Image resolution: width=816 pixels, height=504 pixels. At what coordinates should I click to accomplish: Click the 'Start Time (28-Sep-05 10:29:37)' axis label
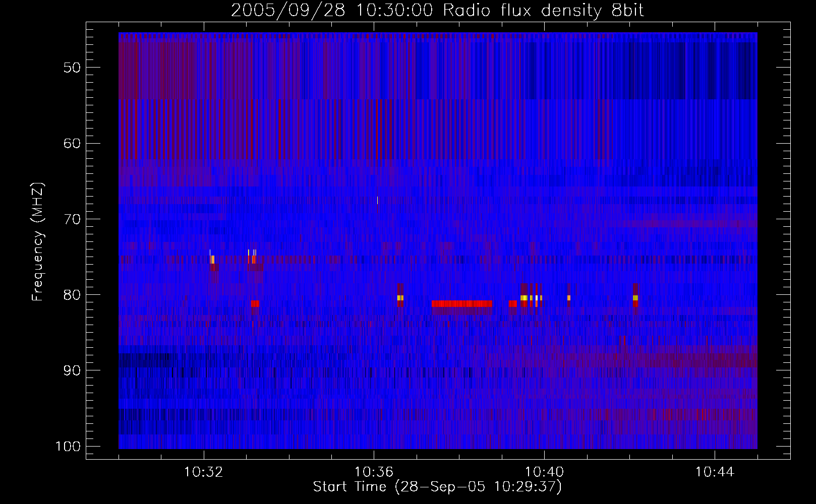pos(437,487)
